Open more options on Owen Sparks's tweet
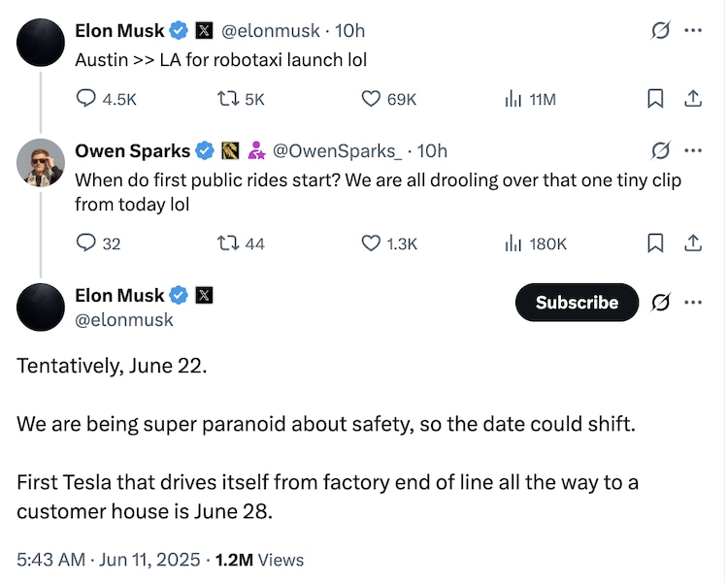728x583 pixels. click(x=693, y=150)
